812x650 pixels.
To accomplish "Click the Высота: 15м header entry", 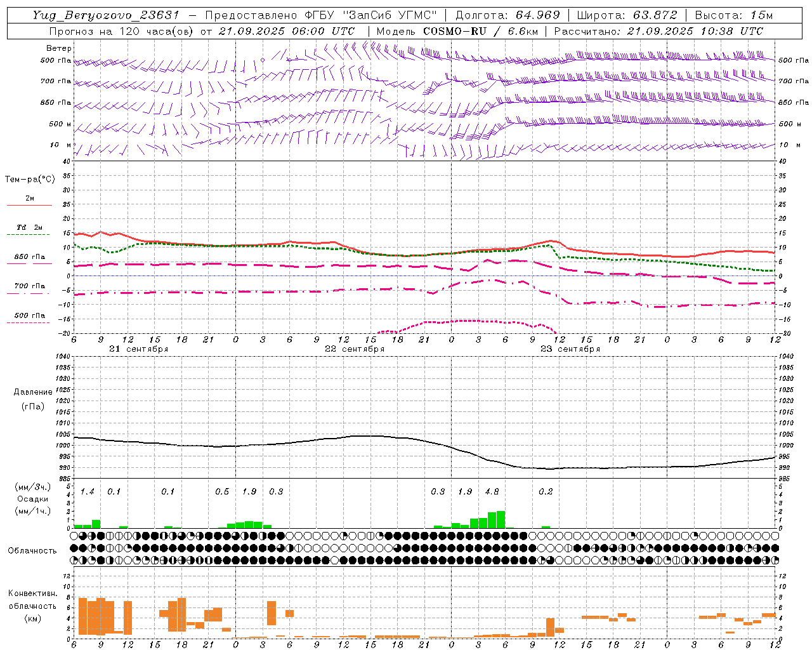I will coord(734,15).
